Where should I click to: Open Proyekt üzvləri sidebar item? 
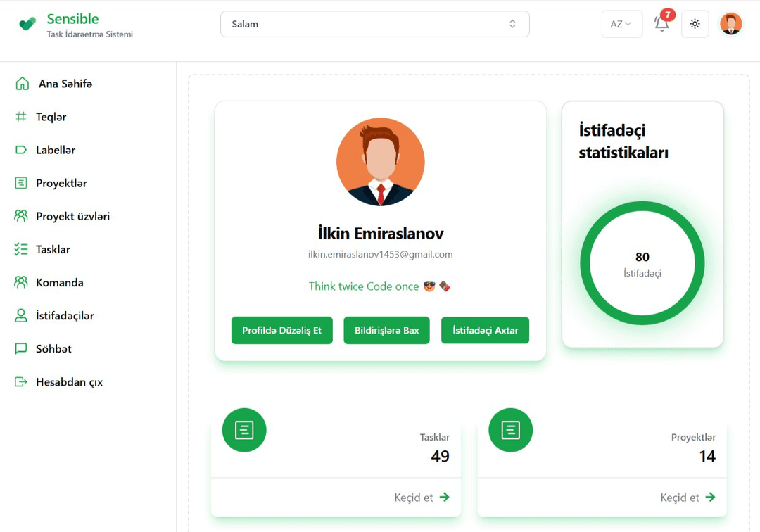tap(62, 216)
